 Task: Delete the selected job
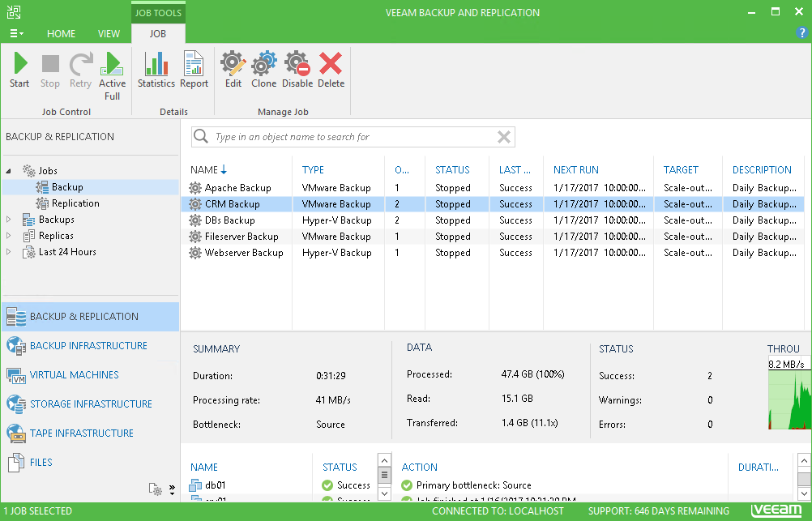(x=331, y=70)
